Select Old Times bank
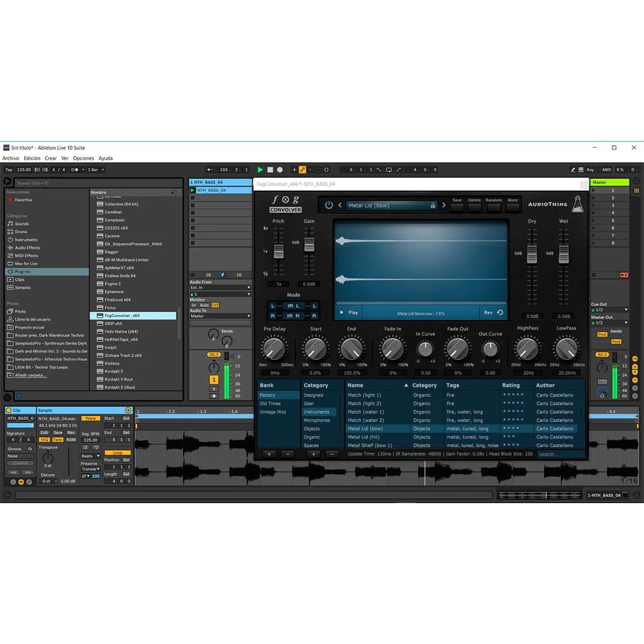 pos(270,404)
